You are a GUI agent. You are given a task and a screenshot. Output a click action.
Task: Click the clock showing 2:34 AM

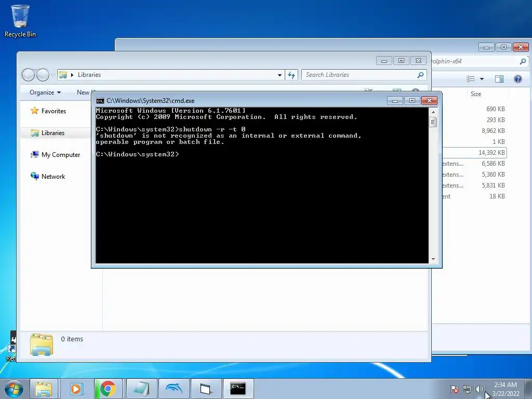(x=506, y=389)
